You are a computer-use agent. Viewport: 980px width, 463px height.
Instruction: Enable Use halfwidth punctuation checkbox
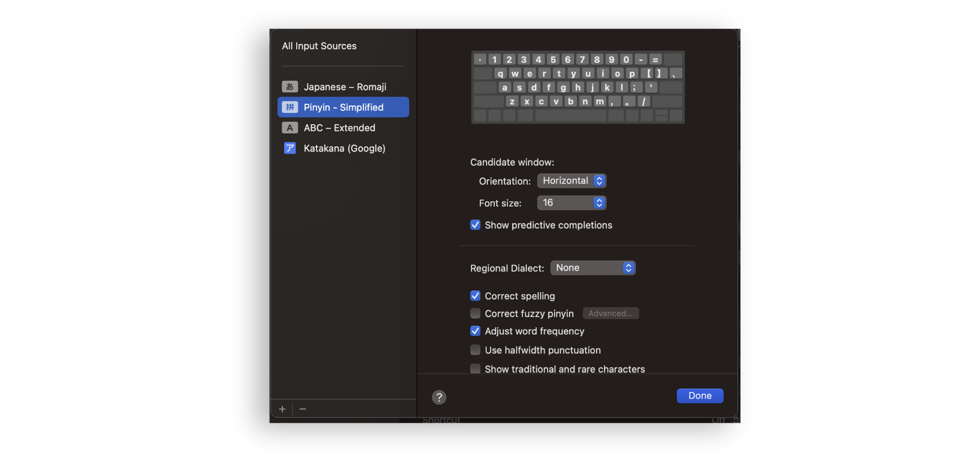pyautogui.click(x=476, y=350)
